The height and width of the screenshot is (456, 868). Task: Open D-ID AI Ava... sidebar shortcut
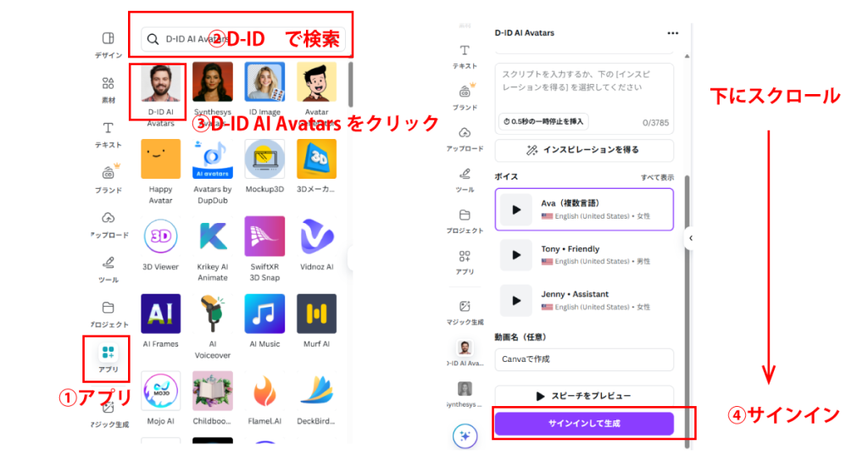tap(465, 353)
